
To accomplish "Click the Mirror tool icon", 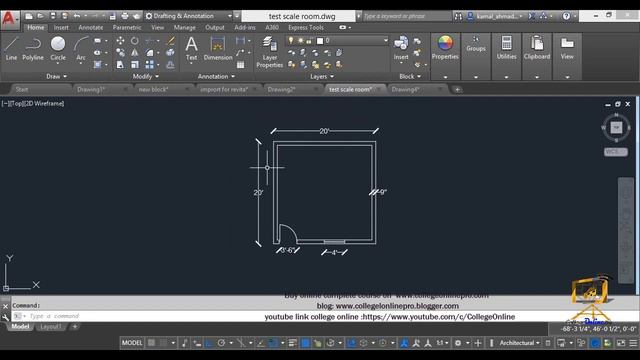I will [x=135, y=53].
